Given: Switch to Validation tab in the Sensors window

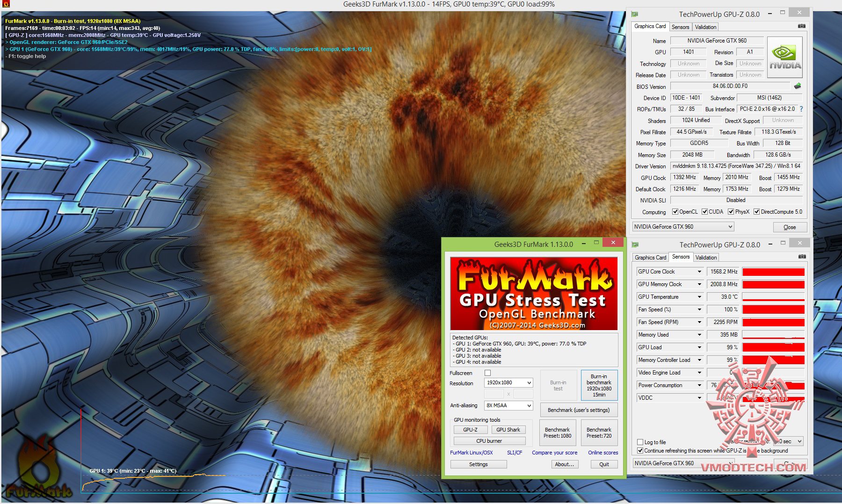Looking at the screenshot, I should click(x=706, y=258).
